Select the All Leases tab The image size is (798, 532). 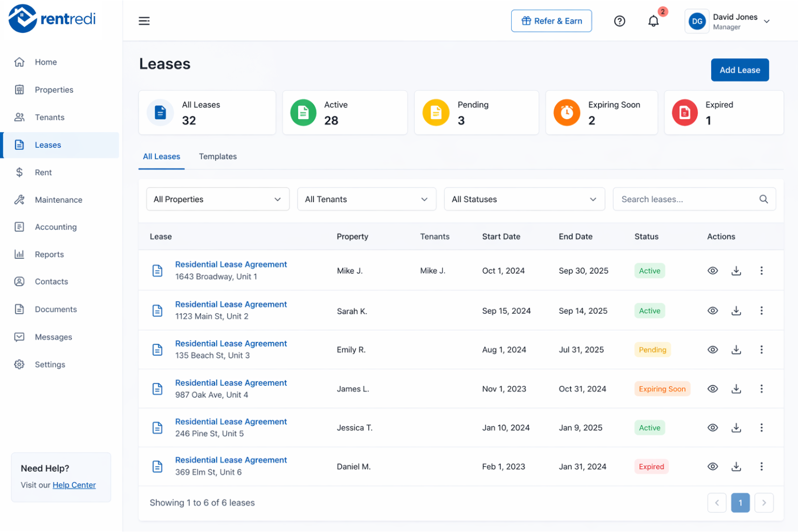[x=161, y=156]
